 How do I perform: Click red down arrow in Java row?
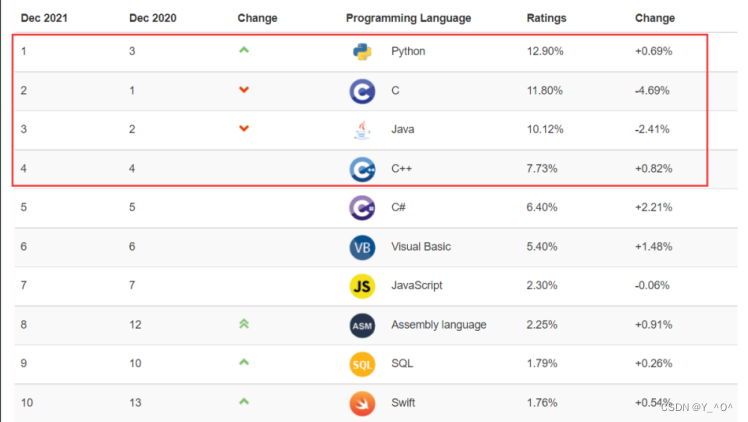244,130
